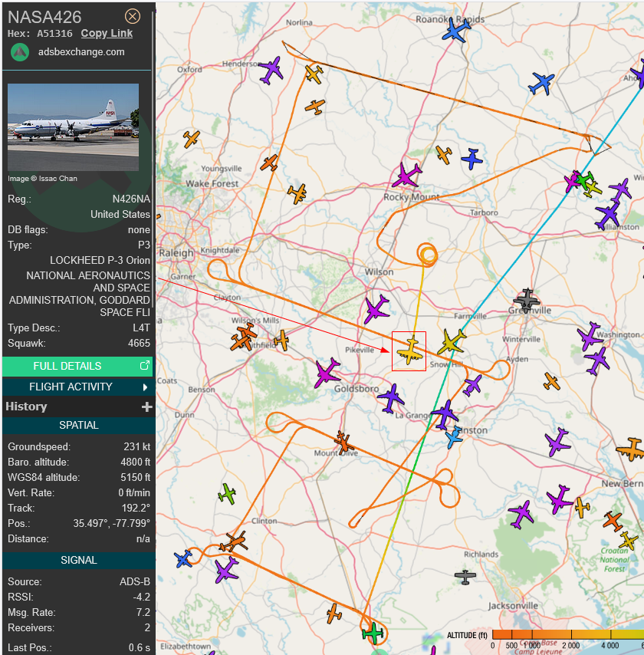The image size is (644, 655).
Task: Select orange small plane west of Youngsville
Action: [x=192, y=139]
